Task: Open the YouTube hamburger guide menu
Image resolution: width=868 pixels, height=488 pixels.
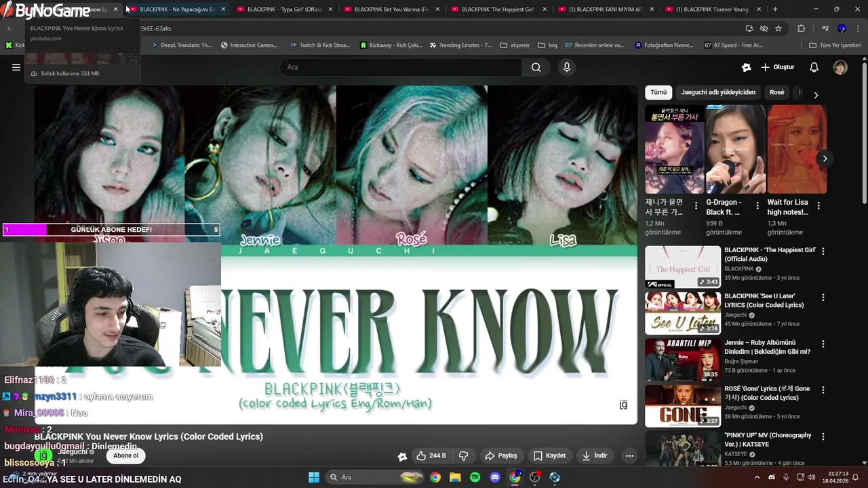Action: coord(16,67)
